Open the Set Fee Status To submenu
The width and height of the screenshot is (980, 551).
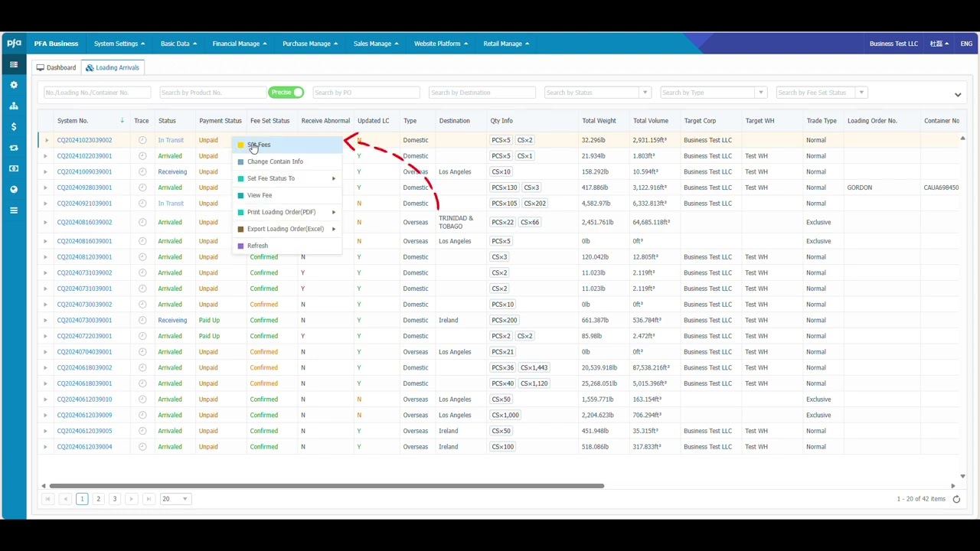pyautogui.click(x=287, y=178)
